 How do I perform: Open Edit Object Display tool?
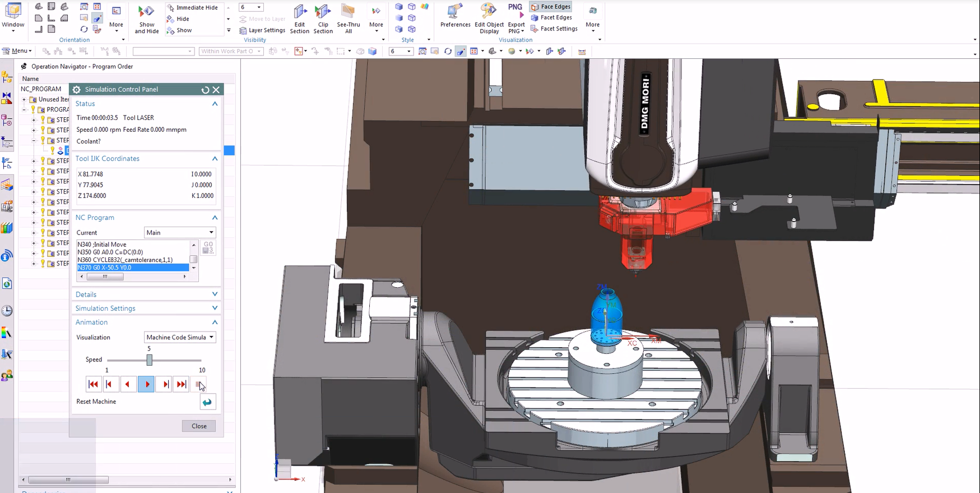(489, 18)
